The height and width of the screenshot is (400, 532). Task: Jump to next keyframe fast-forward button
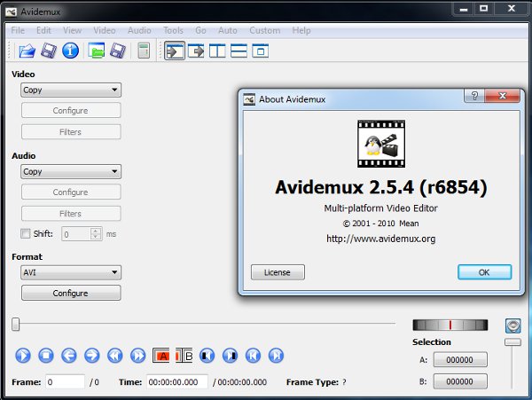[x=138, y=356]
